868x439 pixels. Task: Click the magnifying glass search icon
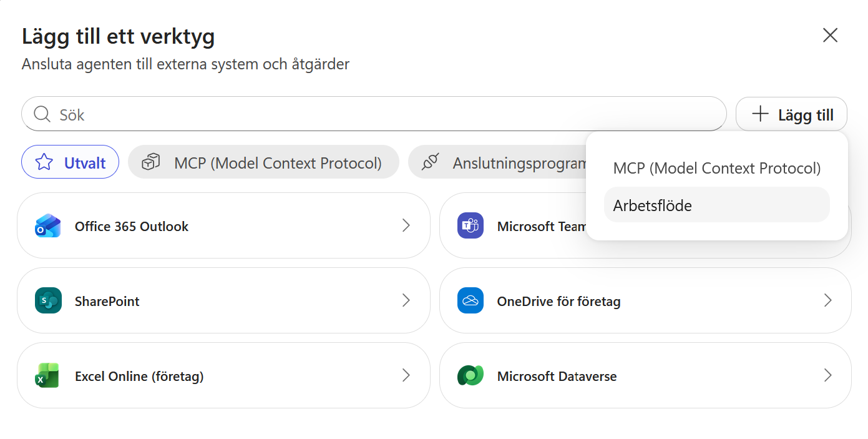pyautogui.click(x=42, y=114)
